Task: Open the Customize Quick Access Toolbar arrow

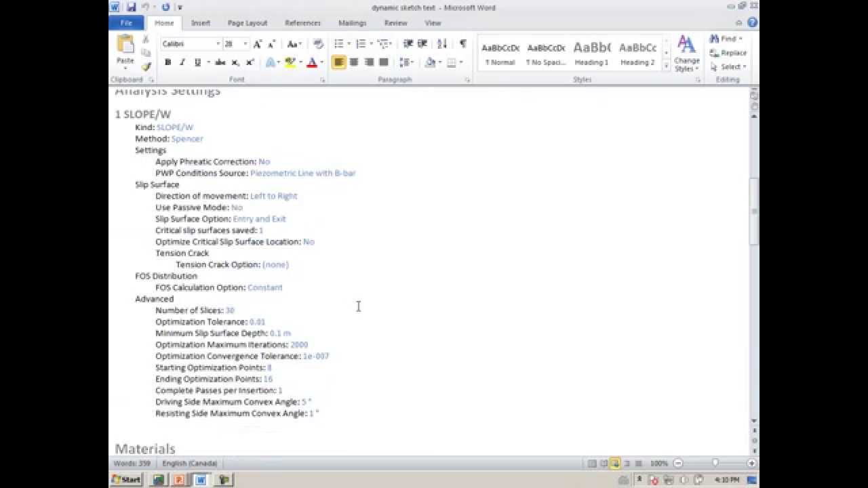Action: point(180,7)
